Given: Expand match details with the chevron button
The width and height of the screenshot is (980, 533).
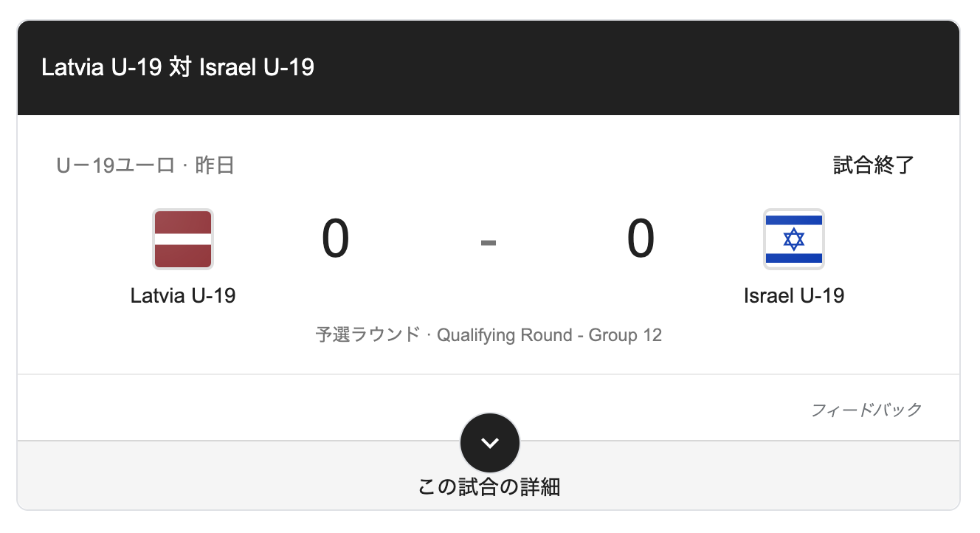Looking at the screenshot, I should tap(490, 443).
